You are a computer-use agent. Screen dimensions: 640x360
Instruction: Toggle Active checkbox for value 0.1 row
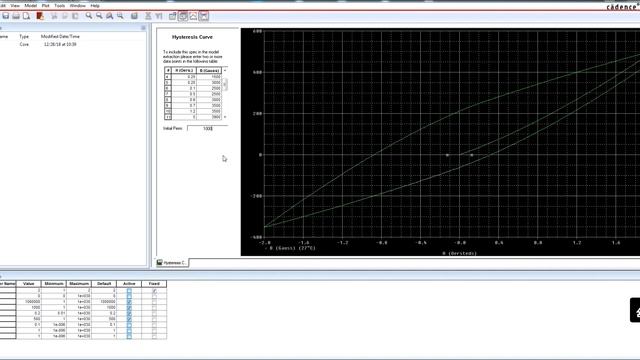(x=129, y=325)
